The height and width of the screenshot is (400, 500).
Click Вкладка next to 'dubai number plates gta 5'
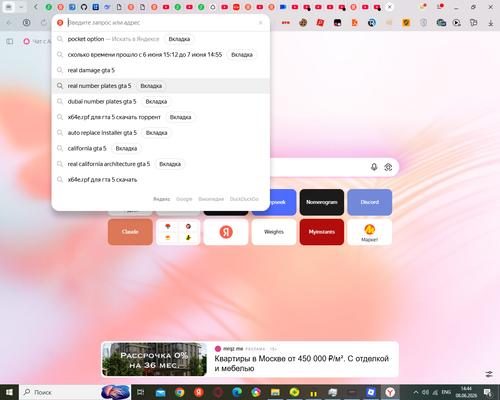(156, 102)
